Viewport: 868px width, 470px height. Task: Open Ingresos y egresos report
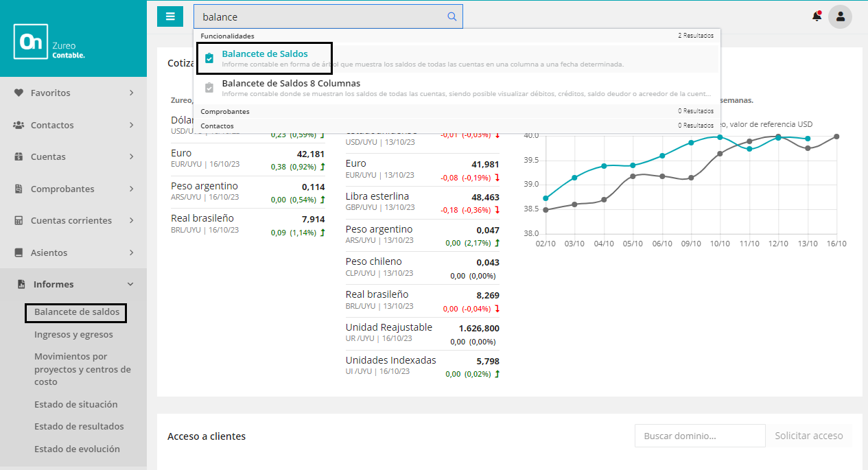[x=73, y=335]
